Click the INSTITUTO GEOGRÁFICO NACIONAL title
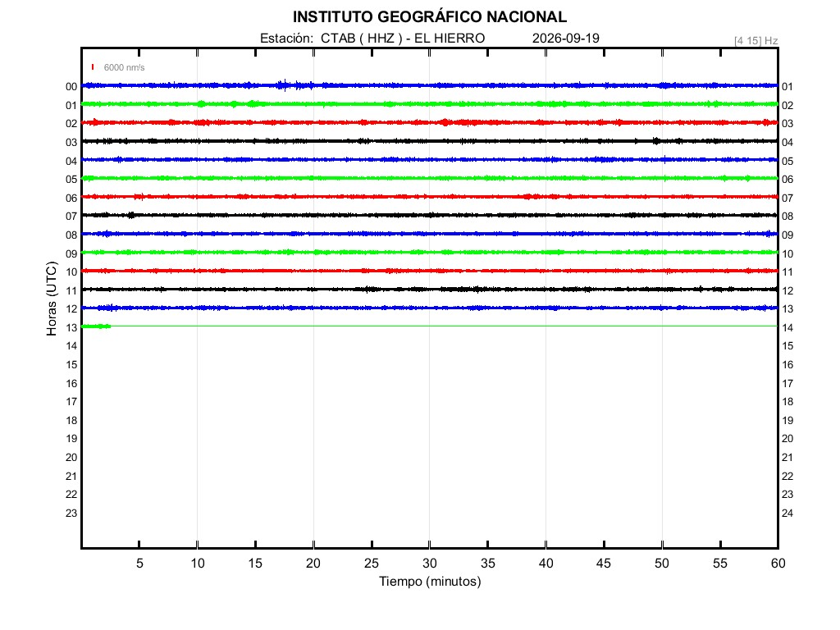This screenshot has width=840, height=630. coord(430,17)
